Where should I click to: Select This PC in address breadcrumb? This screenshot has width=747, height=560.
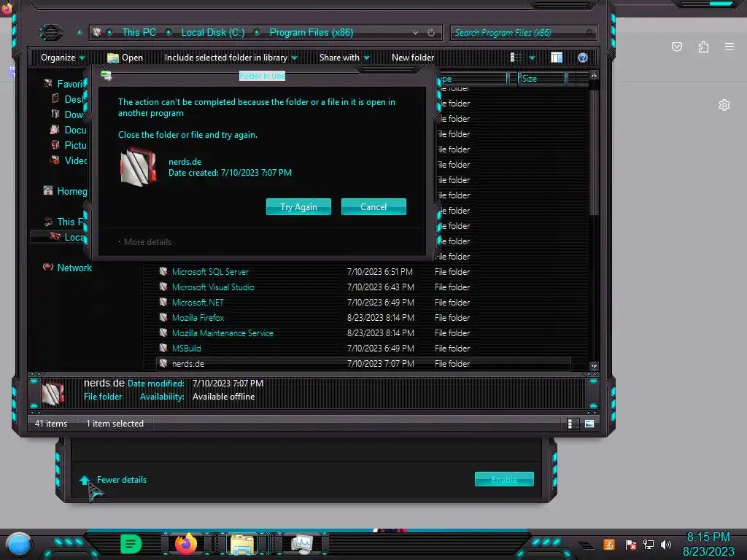[139, 32]
